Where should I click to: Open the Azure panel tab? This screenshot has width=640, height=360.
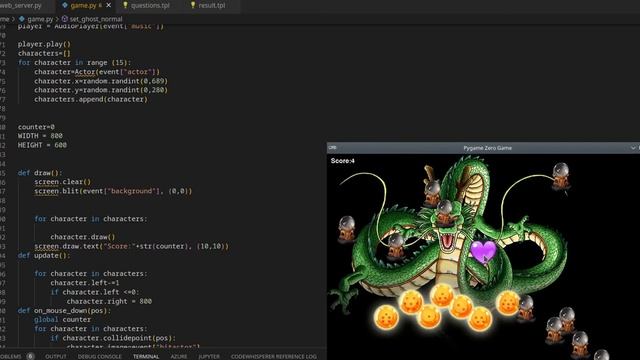point(179,356)
